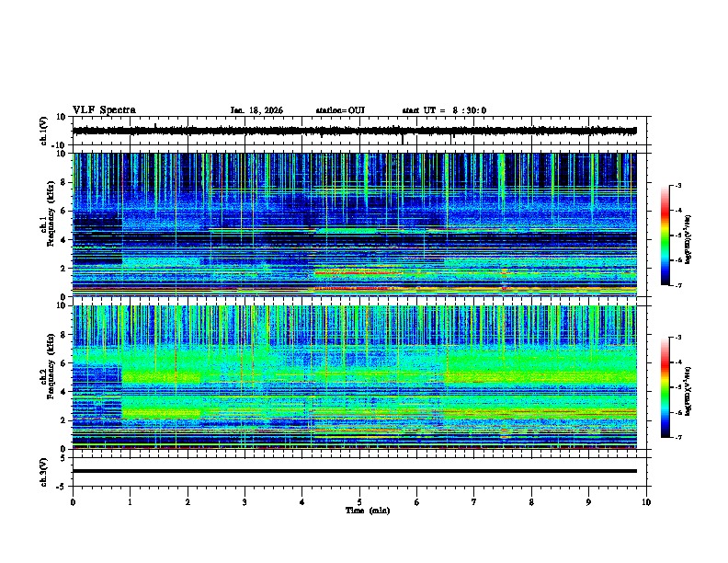Click the ch.1 color scale bar

pyautogui.click(x=665, y=236)
